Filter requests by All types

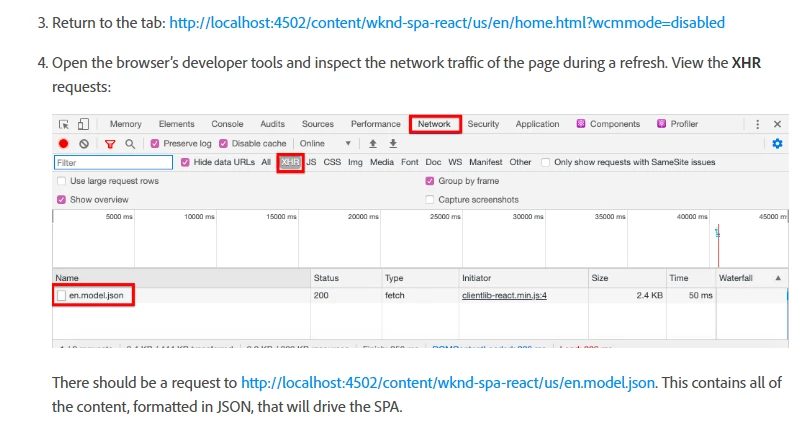coord(266,162)
